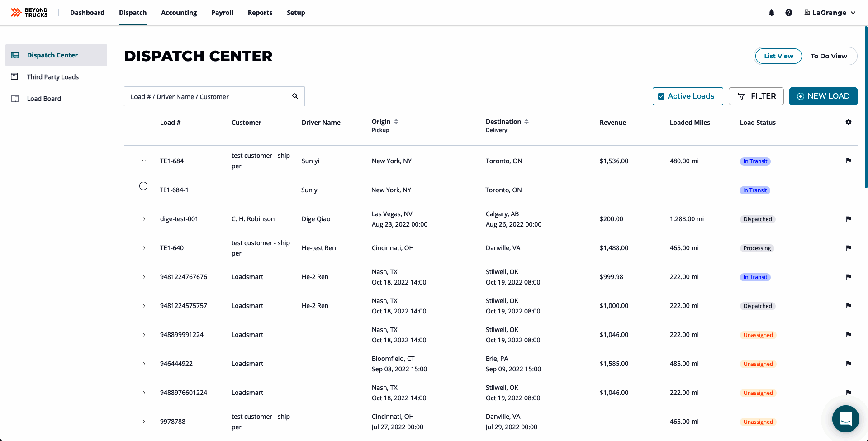Toggle the Active Loads checkbox
868x441 pixels.
(x=661, y=96)
